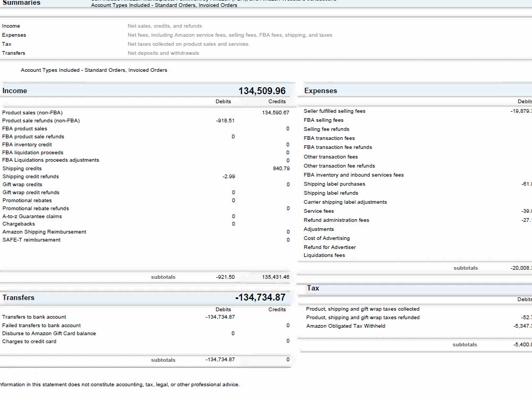This screenshot has width=532, height=399.
Task: Click the 134,590.67 product sales credit
Action: pyautogui.click(x=276, y=113)
